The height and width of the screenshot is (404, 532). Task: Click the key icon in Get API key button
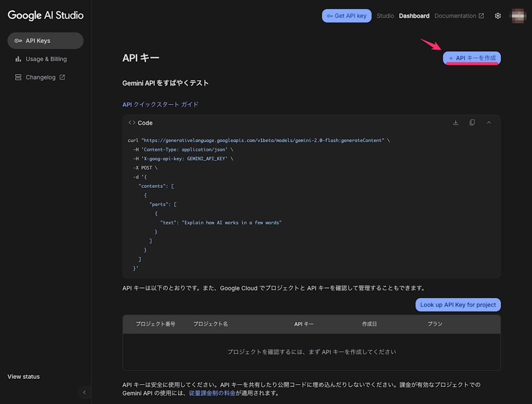click(x=330, y=16)
